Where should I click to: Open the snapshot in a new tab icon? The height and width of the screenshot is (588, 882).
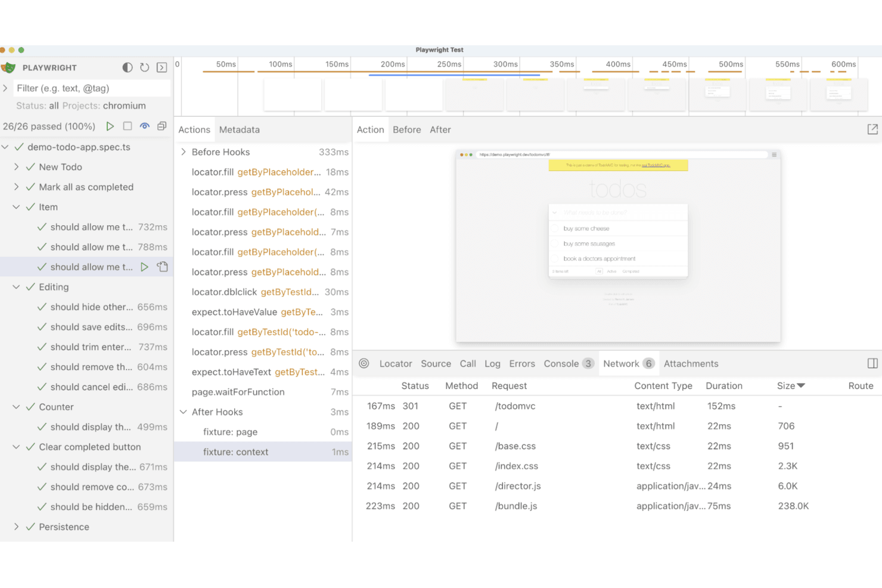[872, 129]
